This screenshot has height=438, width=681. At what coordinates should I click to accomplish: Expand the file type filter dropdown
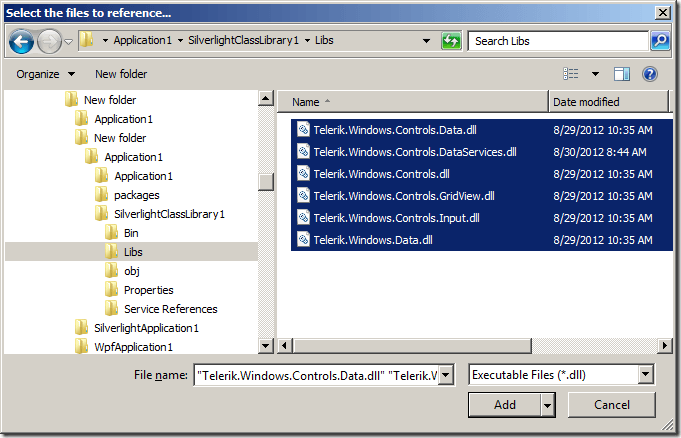[x=645, y=375]
